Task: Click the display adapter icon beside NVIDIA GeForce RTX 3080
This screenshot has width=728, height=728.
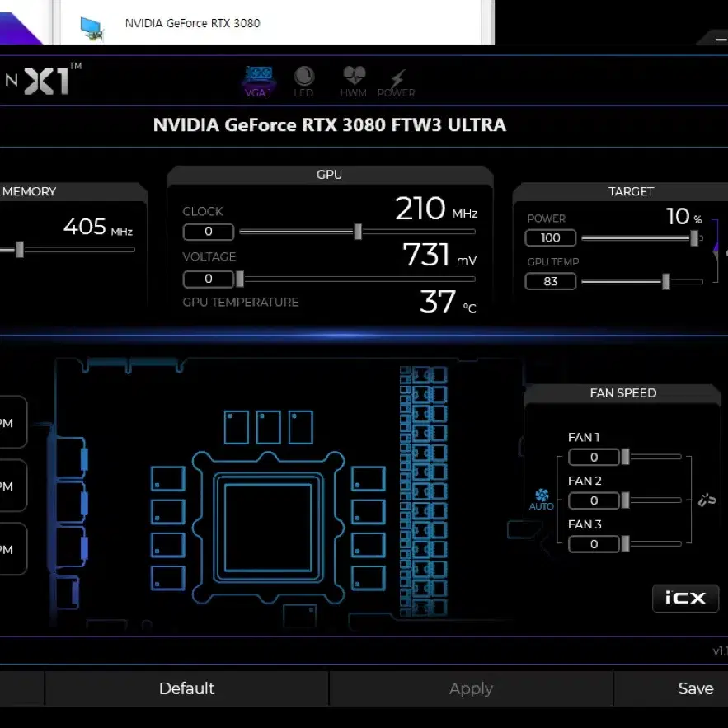Action: [x=92, y=28]
